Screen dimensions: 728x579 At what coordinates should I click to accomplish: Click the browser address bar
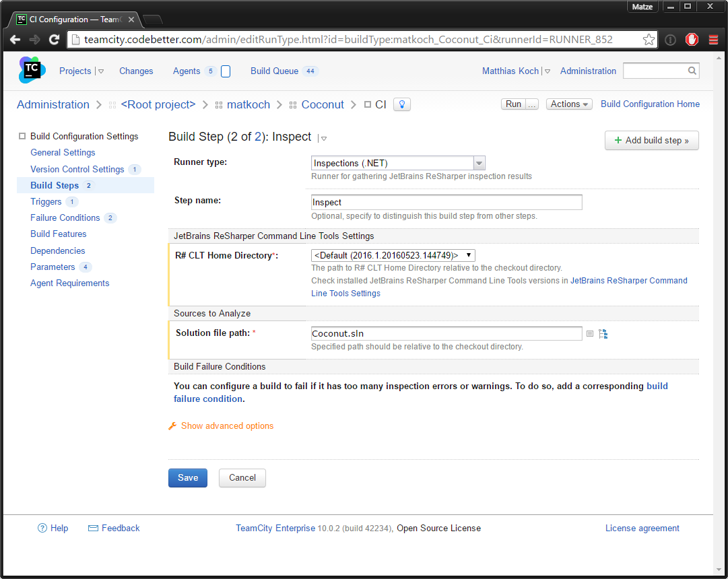point(362,40)
